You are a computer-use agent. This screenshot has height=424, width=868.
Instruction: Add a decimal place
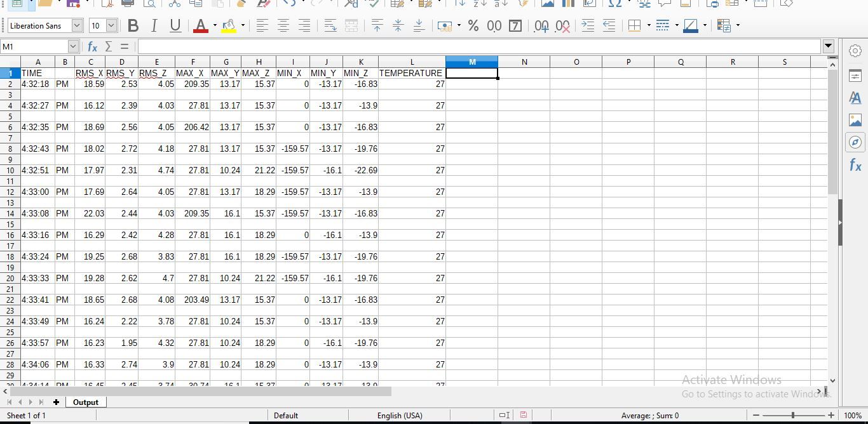click(x=541, y=26)
